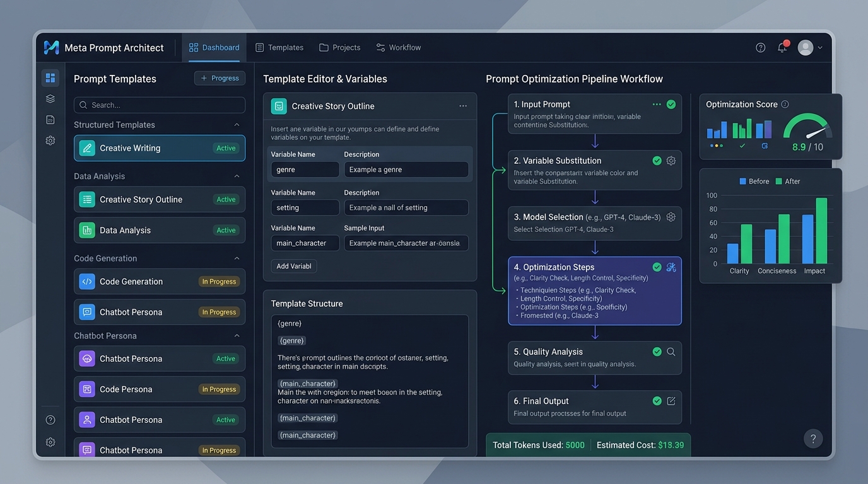Go to the Projects tab
The image size is (868, 484).
click(340, 48)
